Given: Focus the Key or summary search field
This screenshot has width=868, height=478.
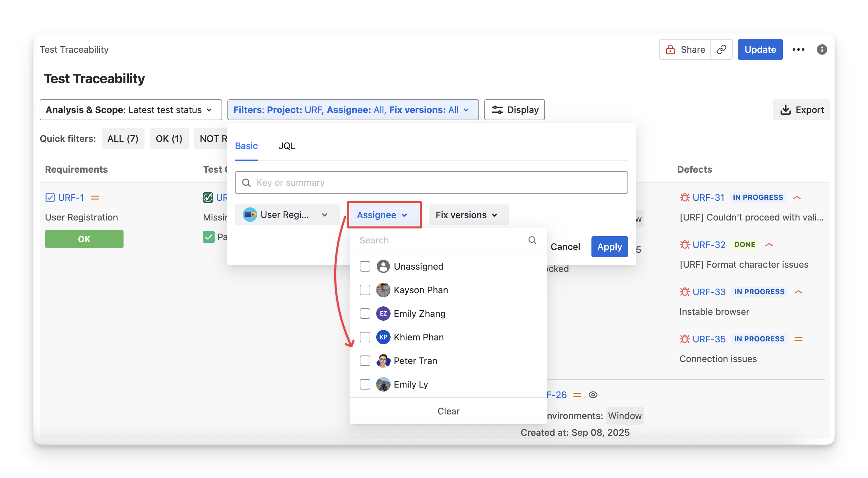Looking at the screenshot, I should click(431, 182).
